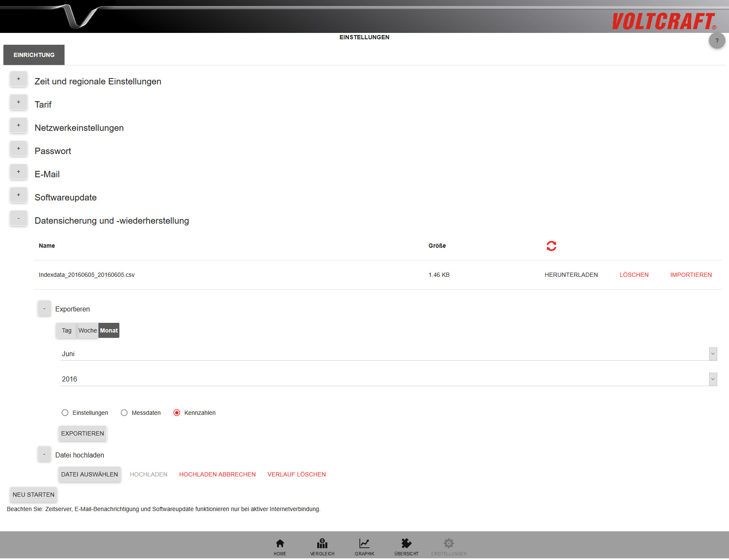Select the Einstellungen radio option
This screenshot has width=729, height=560.
pyautogui.click(x=65, y=413)
